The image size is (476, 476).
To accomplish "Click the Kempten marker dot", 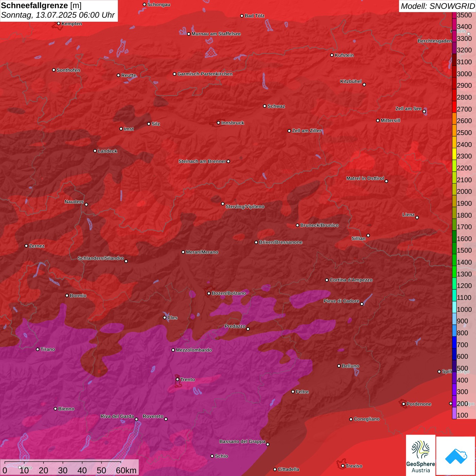I will point(59,23).
